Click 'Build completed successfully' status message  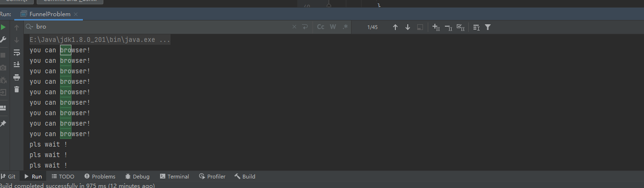click(x=77, y=186)
